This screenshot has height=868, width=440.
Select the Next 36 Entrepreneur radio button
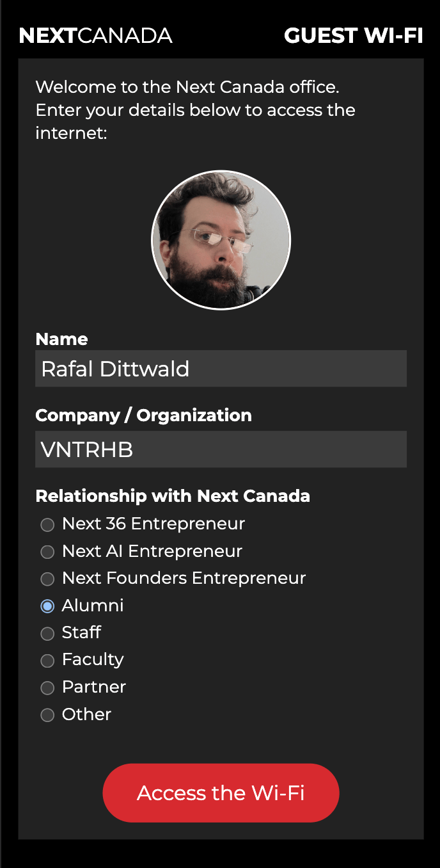point(47,525)
